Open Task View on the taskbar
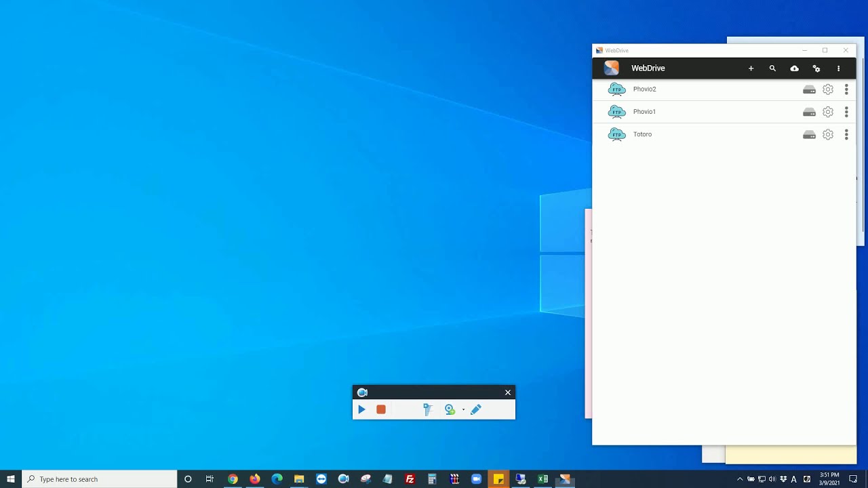 click(x=210, y=479)
